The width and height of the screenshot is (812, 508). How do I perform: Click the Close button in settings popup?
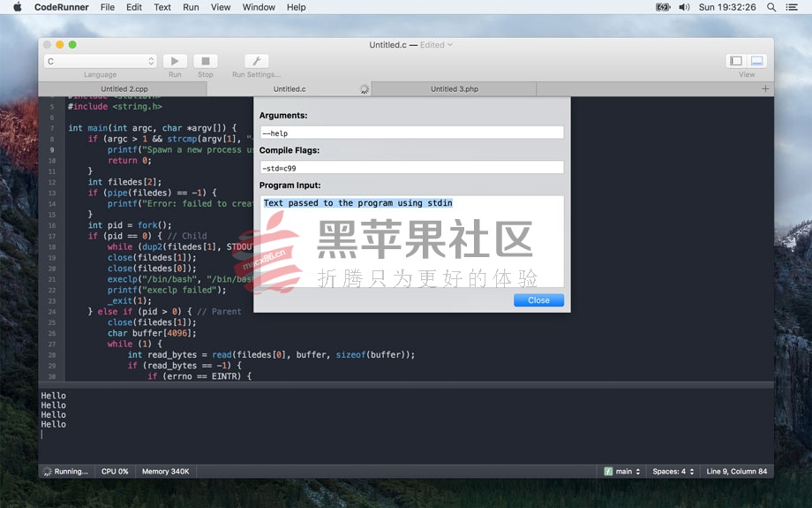click(x=538, y=300)
